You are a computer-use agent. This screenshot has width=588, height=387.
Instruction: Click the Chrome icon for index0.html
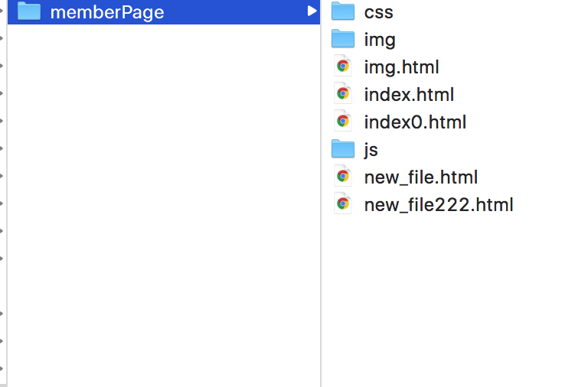coord(343,121)
